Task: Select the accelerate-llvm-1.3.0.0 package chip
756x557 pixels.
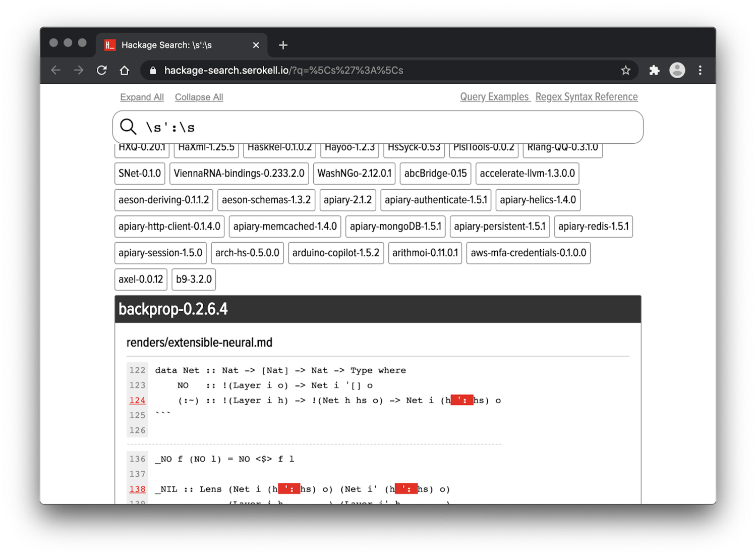Action: pyautogui.click(x=528, y=174)
